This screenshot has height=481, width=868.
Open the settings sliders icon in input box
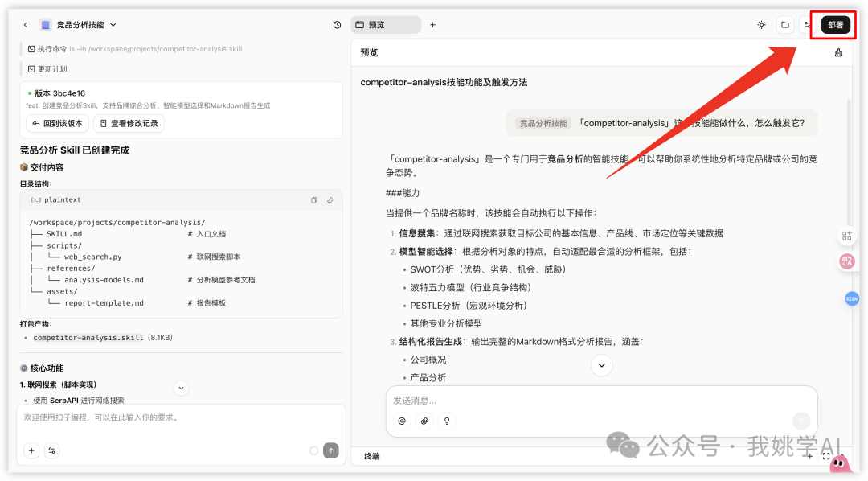pos(50,450)
